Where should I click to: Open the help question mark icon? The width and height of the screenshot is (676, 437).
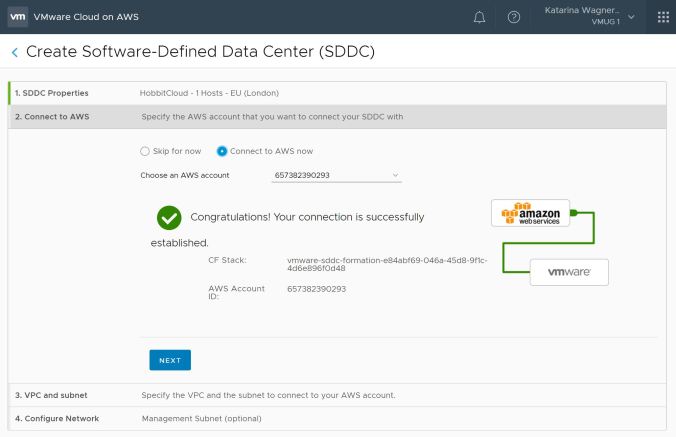click(514, 17)
